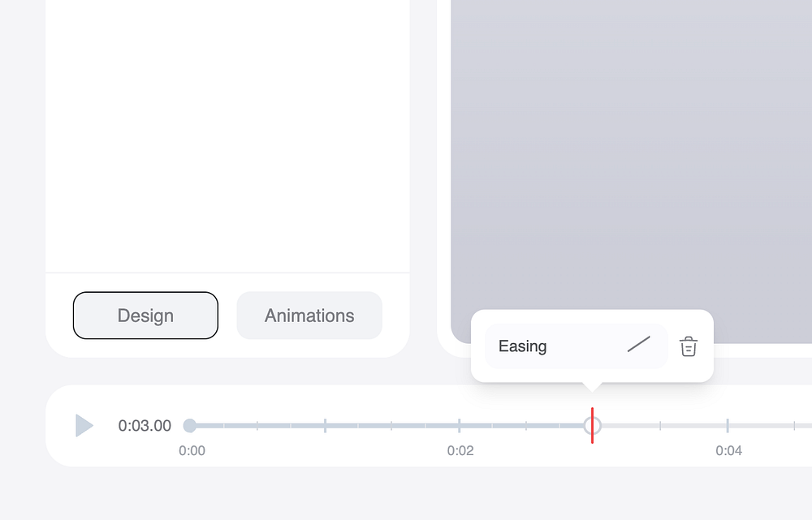Jump to the four-second tick on the timeline
Viewport: 812px width, 520px height.
coord(728,425)
